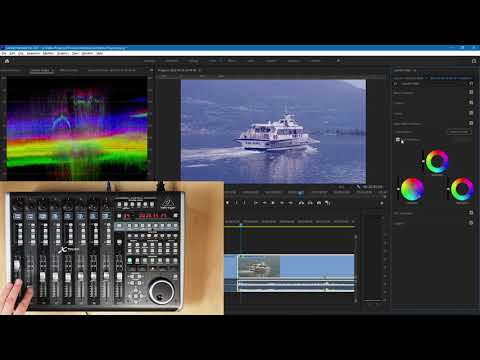Viewport: 480px width, 360px height.
Task: Expand the Vignette section
Action: 400,224
